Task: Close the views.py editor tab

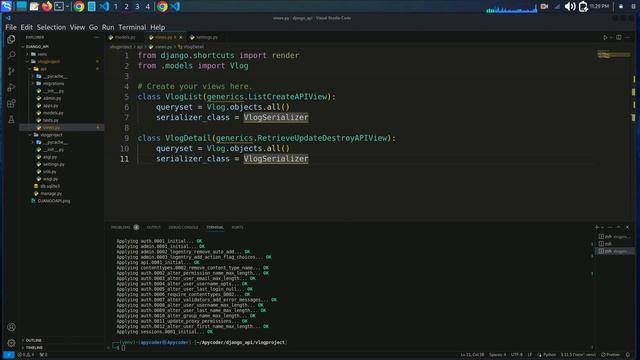Action: pos(181,37)
